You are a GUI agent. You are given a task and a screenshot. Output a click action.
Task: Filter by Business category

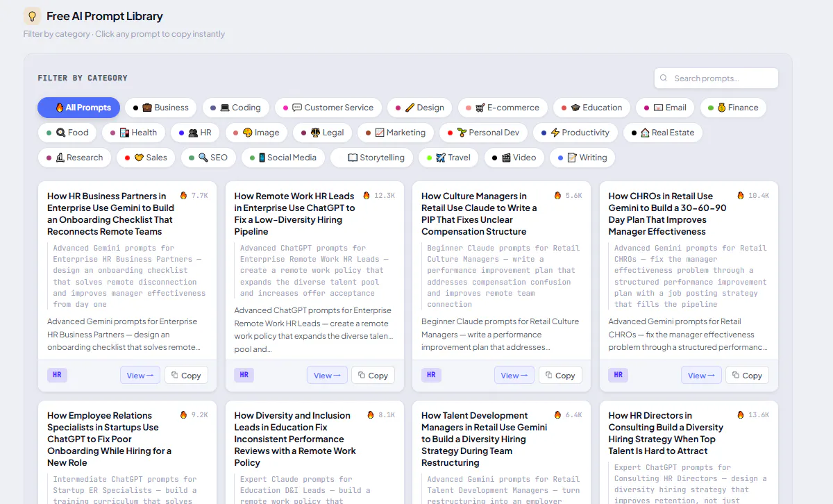pyautogui.click(x=161, y=108)
